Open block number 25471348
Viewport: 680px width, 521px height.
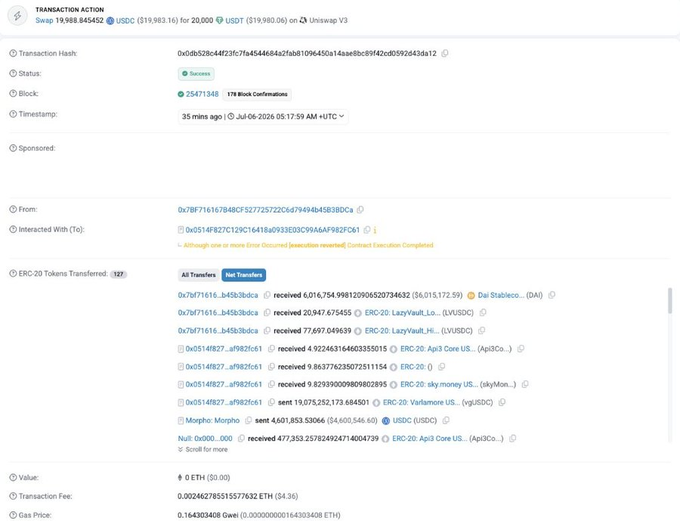[202, 94]
